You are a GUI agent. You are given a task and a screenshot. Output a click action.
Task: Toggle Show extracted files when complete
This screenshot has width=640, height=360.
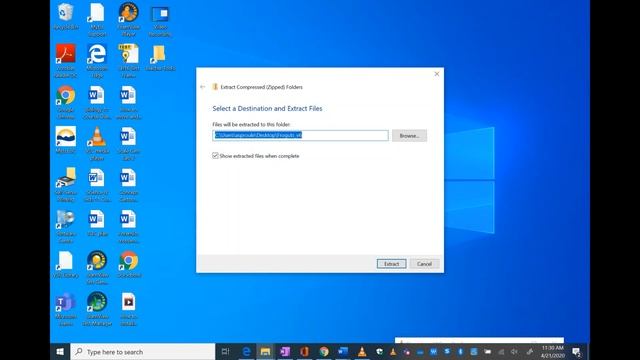(215, 156)
